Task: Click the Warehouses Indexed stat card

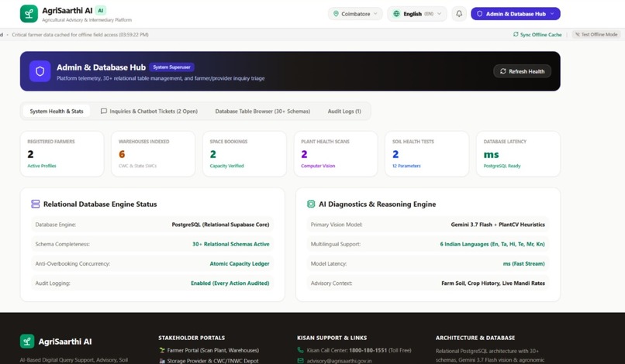Action: click(153, 153)
